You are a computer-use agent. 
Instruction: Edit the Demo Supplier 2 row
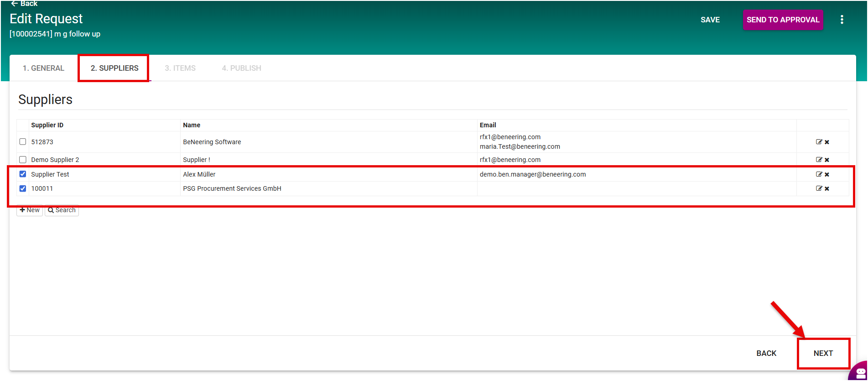819,160
